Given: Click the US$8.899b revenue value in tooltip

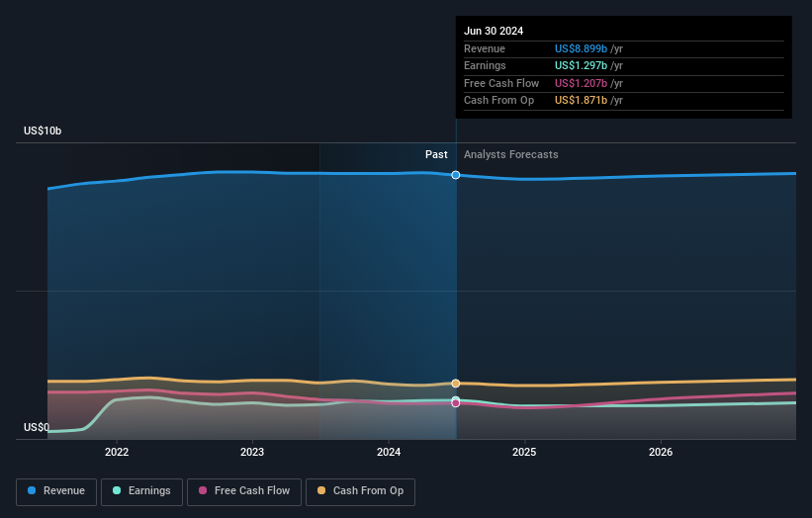Looking at the screenshot, I should coord(581,48).
